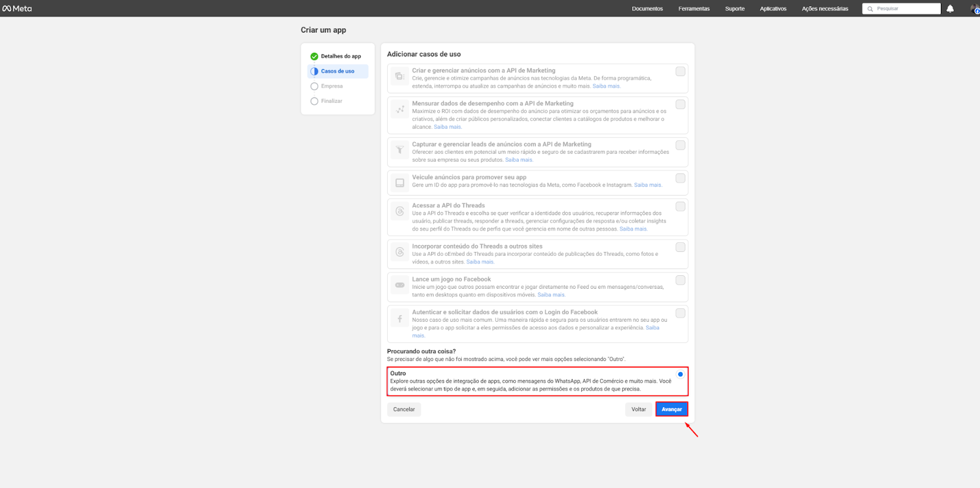Open the Aplicativos menu
Image resolution: width=980 pixels, height=488 pixels.
click(x=773, y=9)
